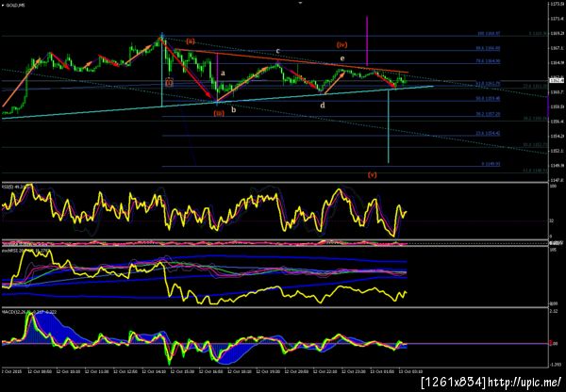Screen dimensions: 566x392
Task: Click the white 'e' wave label
Action: click(x=342, y=58)
